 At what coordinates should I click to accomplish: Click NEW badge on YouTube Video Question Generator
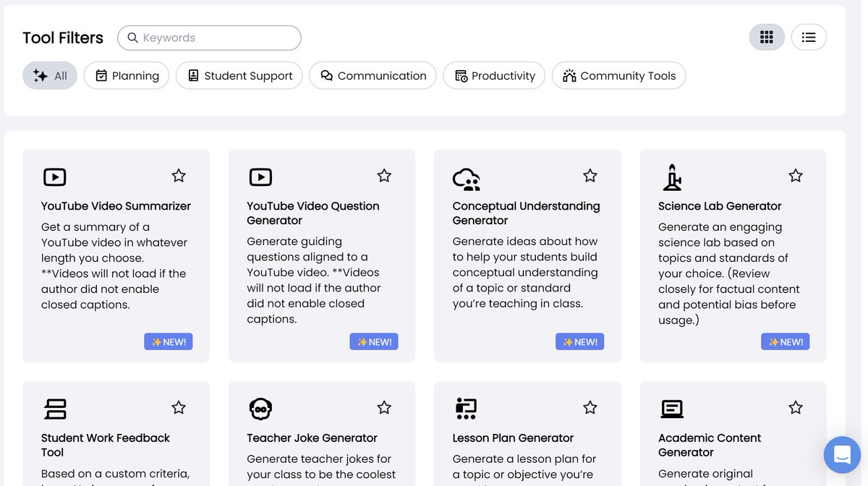click(374, 342)
